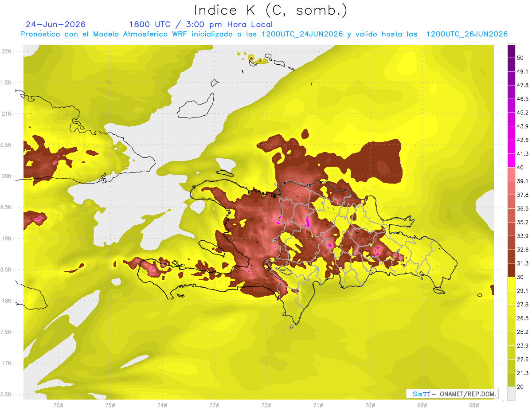Click the '21N' latitude label

pos(8,114)
